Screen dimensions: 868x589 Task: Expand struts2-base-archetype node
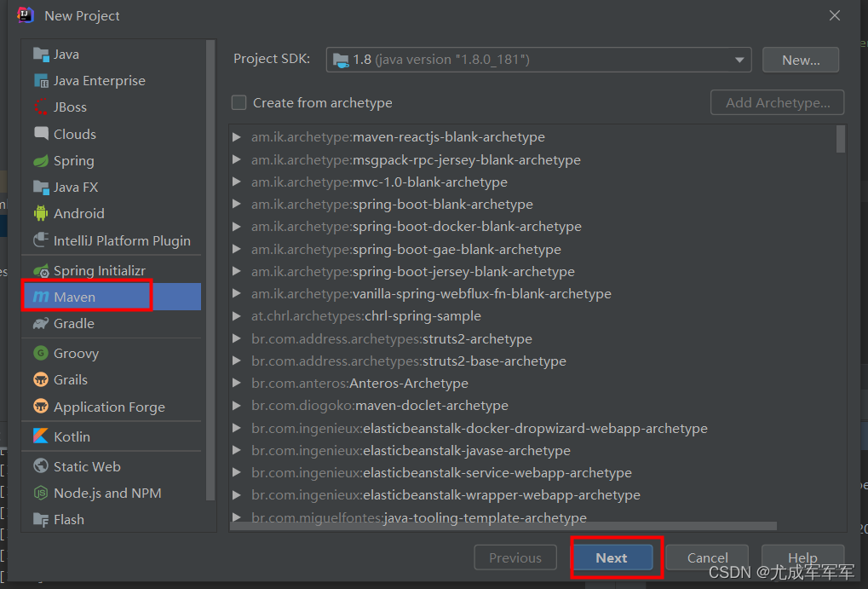[x=237, y=361]
